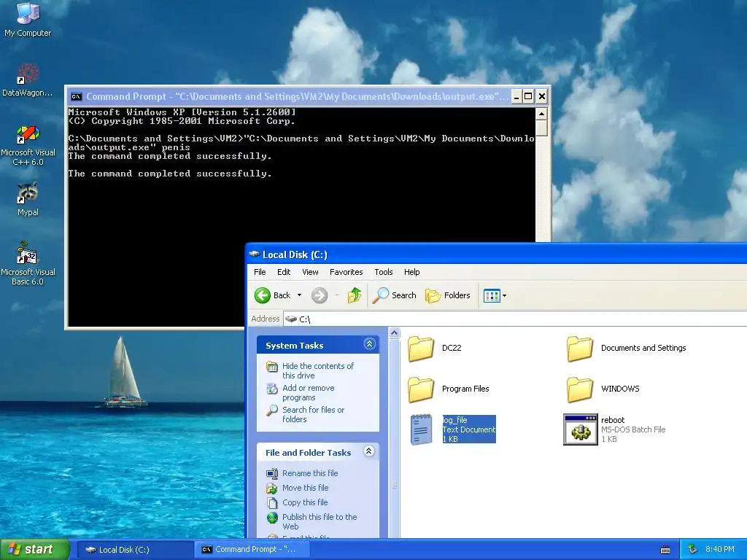Click the Move this file icon

click(x=272, y=488)
